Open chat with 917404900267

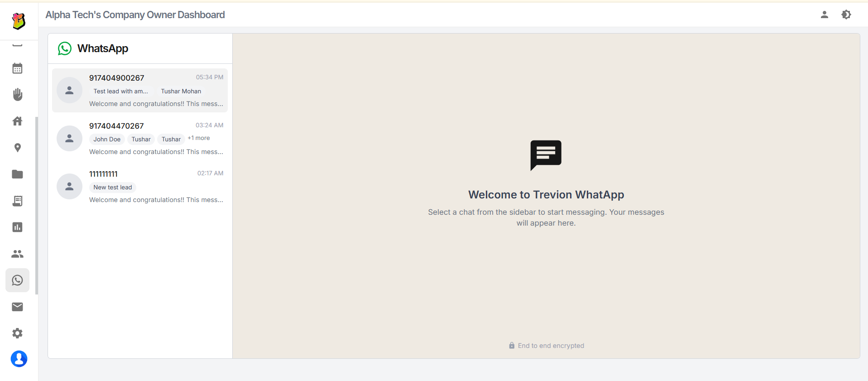coord(140,90)
